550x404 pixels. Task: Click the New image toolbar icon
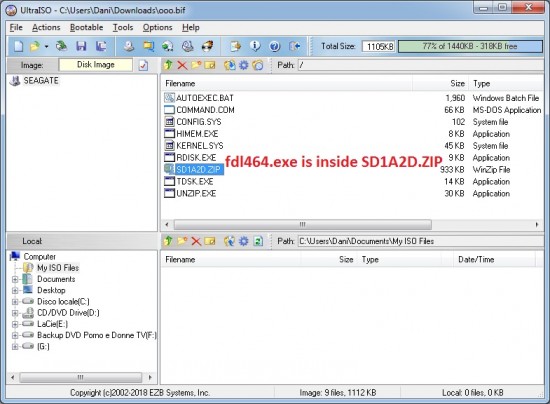18,46
